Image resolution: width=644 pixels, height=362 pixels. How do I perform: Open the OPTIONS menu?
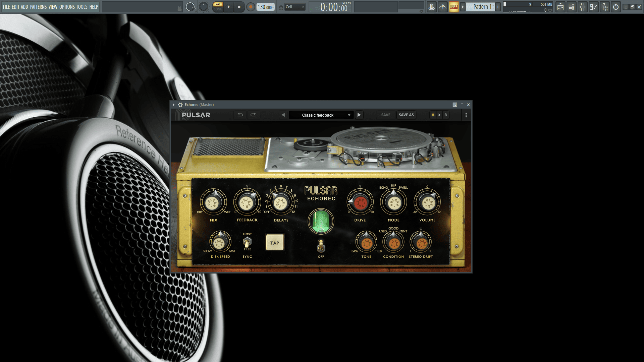pos(67,7)
